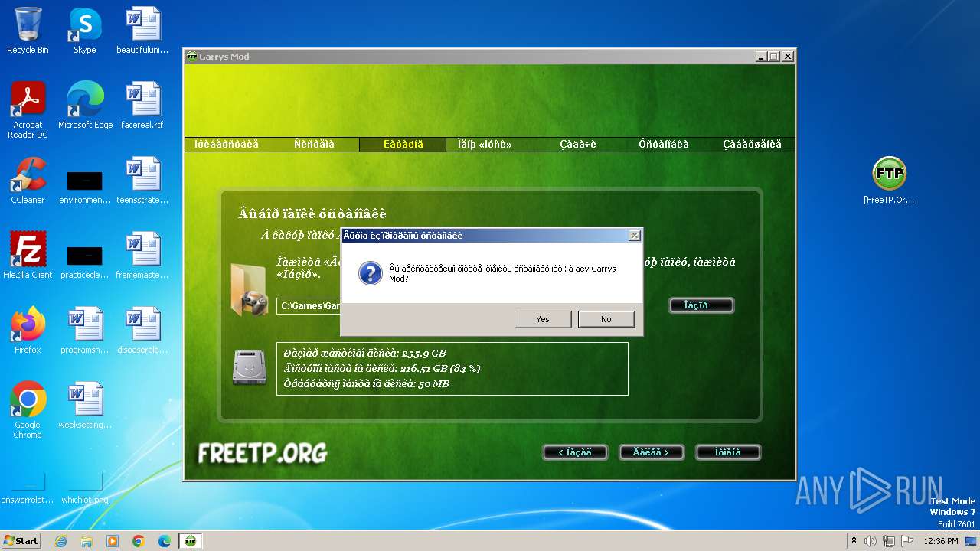Click the next button in the installer
Viewport: 980px width, 551px height.
pos(651,452)
